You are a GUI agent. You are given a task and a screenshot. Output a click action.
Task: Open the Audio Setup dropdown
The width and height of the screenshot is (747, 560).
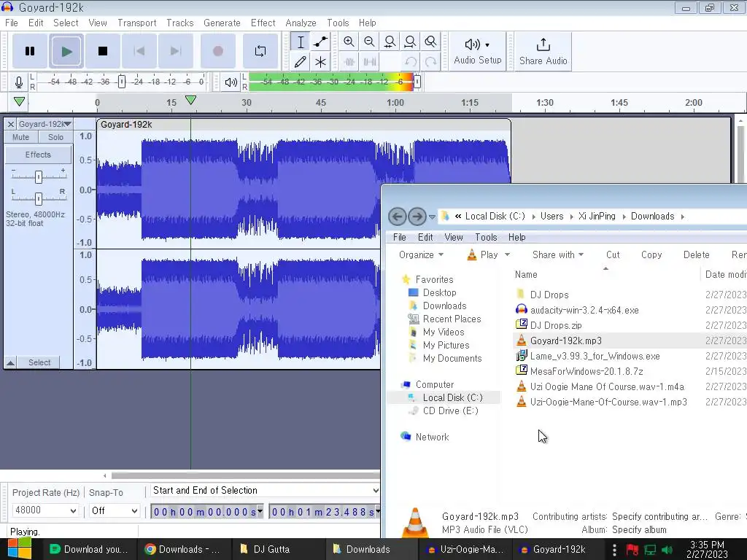(x=477, y=51)
